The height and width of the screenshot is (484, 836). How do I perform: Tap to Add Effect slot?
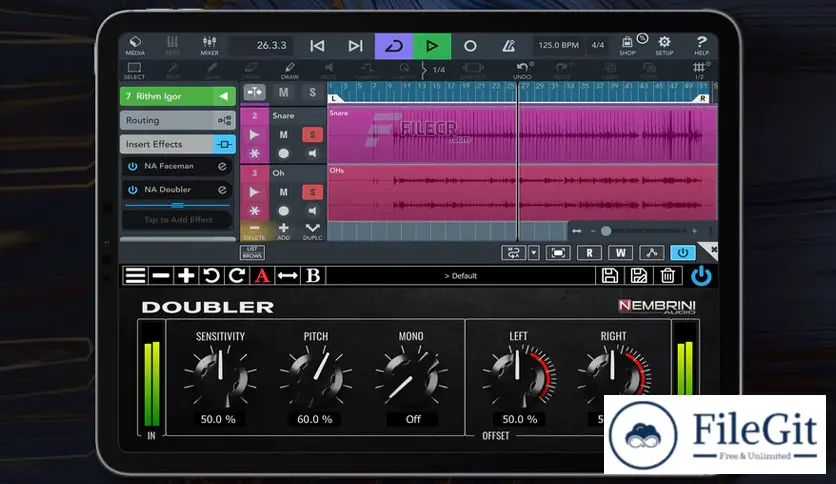click(x=178, y=220)
